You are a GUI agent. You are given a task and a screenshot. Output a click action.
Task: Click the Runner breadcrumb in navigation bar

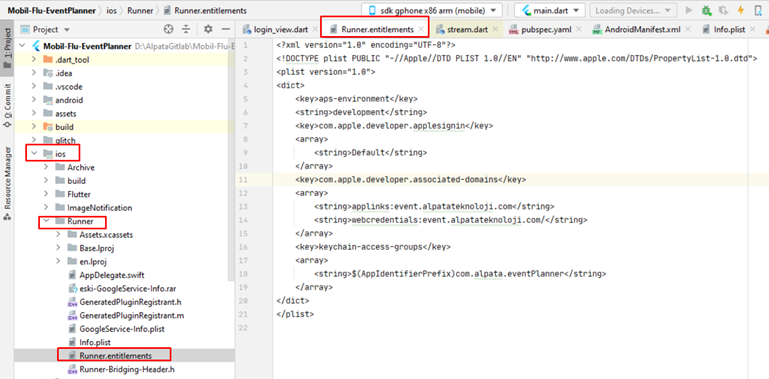[140, 10]
